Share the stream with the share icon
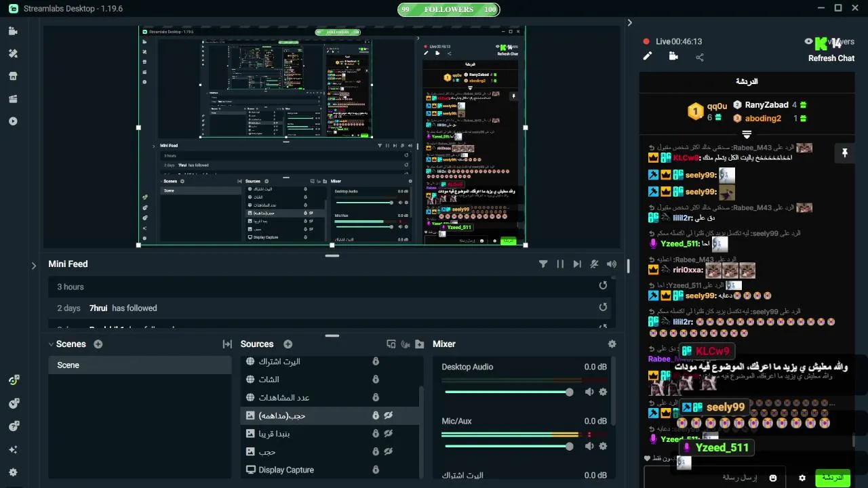The height and width of the screenshot is (488, 868). tap(700, 57)
